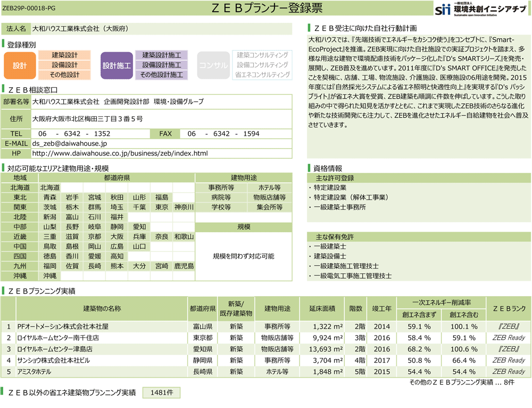532x408 pixels.
Task: Click the 事務所等 building use cell
Action: [x=221, y=187]
